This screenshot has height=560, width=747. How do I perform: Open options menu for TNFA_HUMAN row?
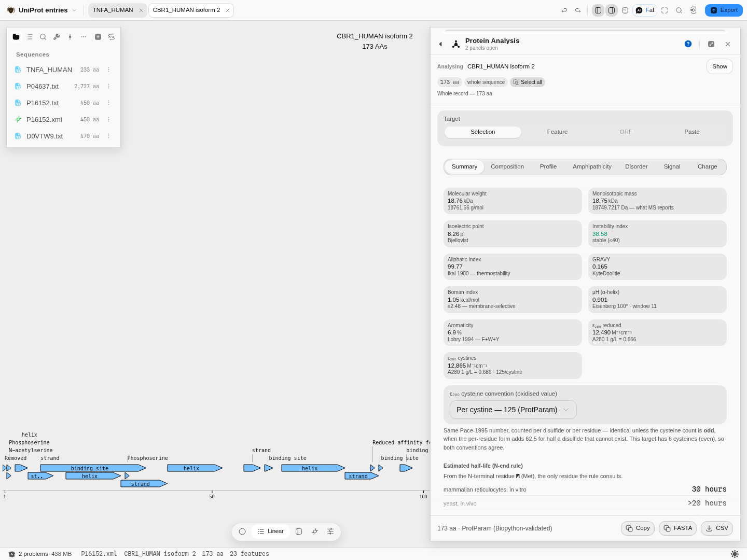(x=108, y=69)
